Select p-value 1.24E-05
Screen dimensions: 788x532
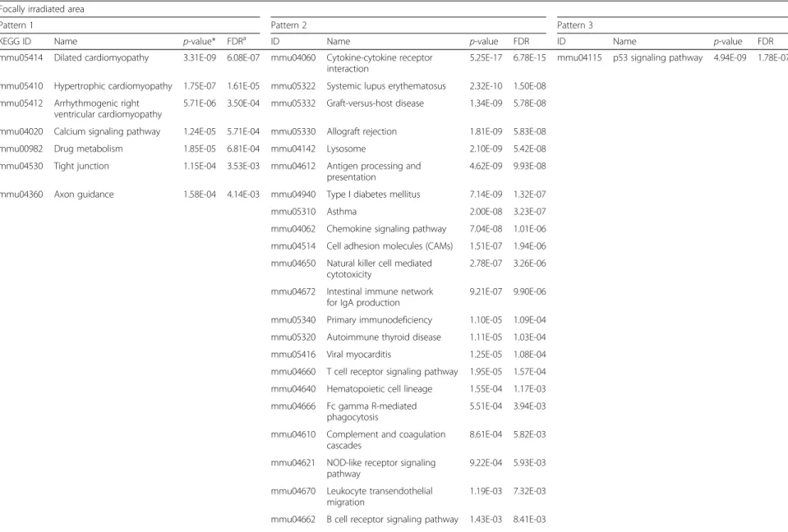pyautogui.click(x=200, y=131)
